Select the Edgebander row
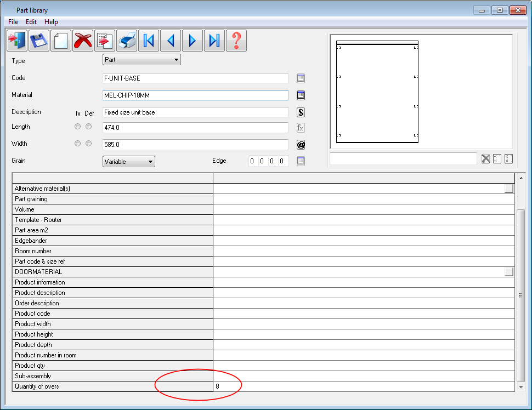Screen dimensions: 532x410 click(x=263, y=241)
